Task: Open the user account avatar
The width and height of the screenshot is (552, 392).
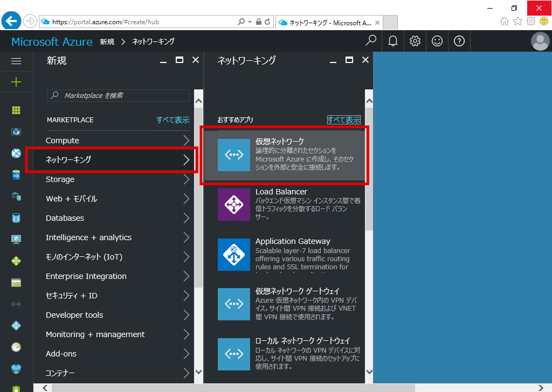Action: coord(540,41)
